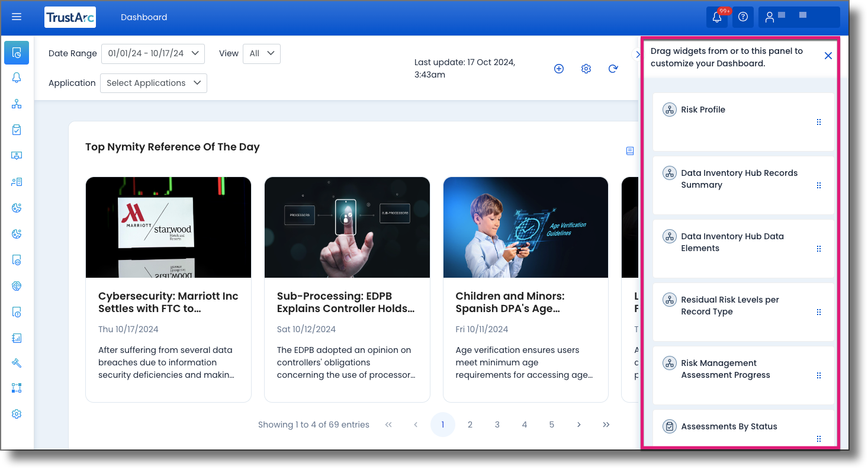Open the clipboard checkmark assessments sidebar icon
868x469 pixels.
click(x=17, y=130)
